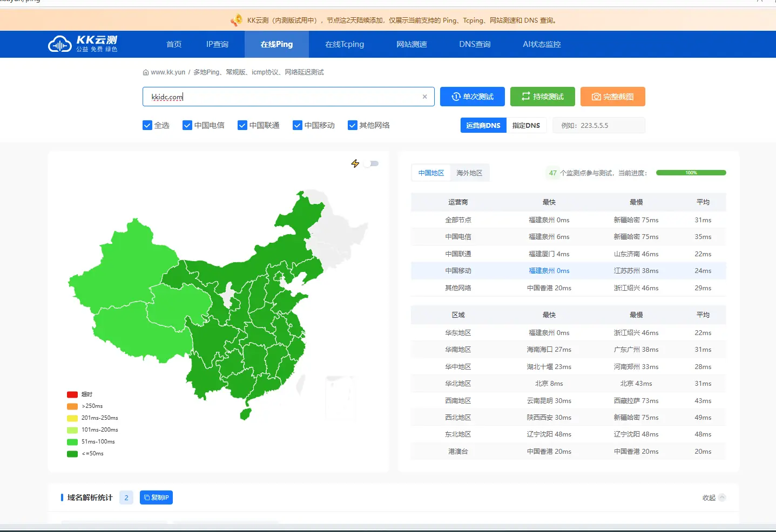The height and width of the screenshot is (532, 776).
Task: Click the 华北地区 region row label
Action: click(x=458, y=384)
